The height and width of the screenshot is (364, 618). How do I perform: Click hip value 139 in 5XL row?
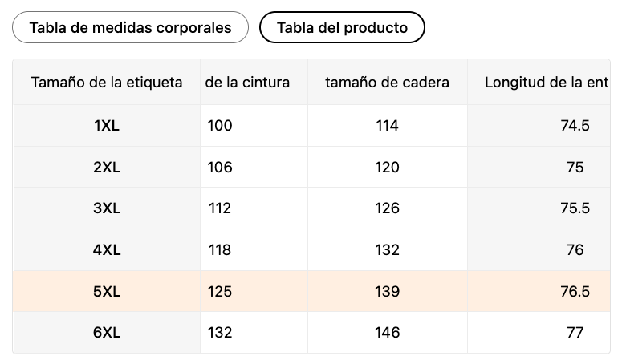pos(387,292)
